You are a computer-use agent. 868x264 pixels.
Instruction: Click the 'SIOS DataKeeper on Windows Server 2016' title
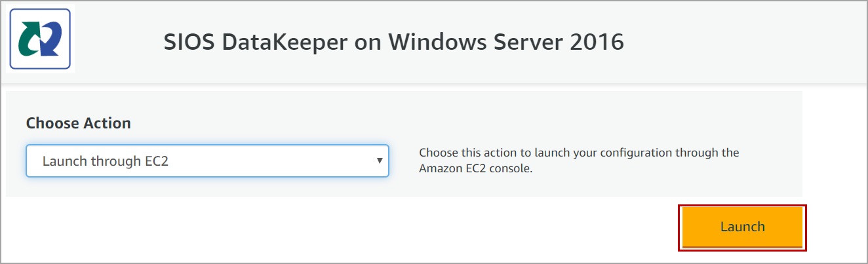coord(393,43)
